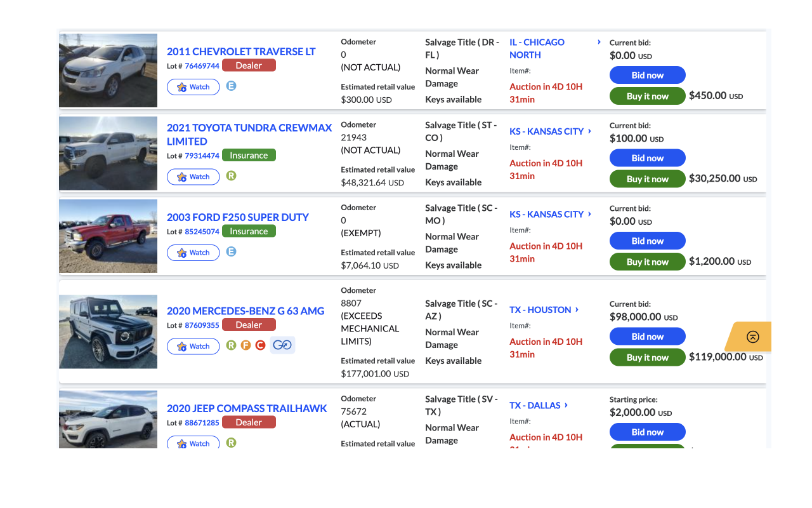
Task: Buy the Chevrolet Traverse now for $450.00
Action: (648, 96)
